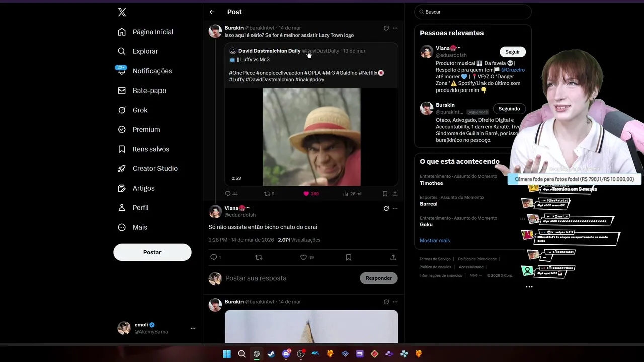Open Explorar in the sidebar

point(138,51)
